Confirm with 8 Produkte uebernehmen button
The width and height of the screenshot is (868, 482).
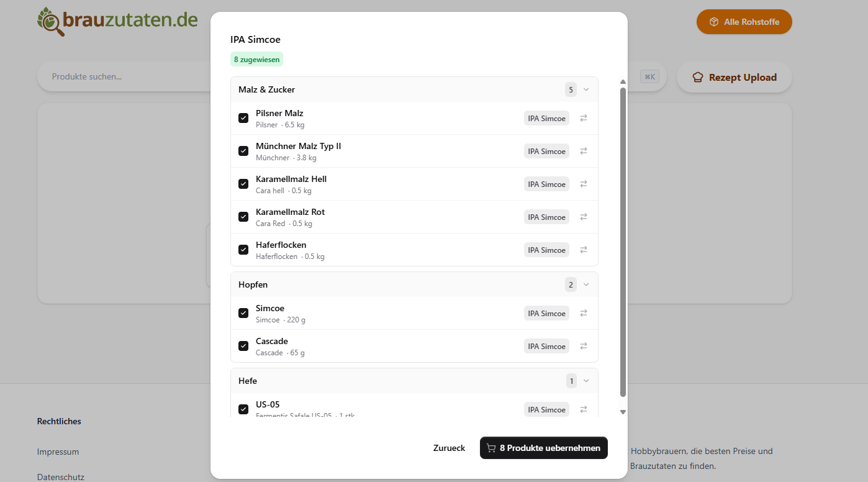coord(543,448)
